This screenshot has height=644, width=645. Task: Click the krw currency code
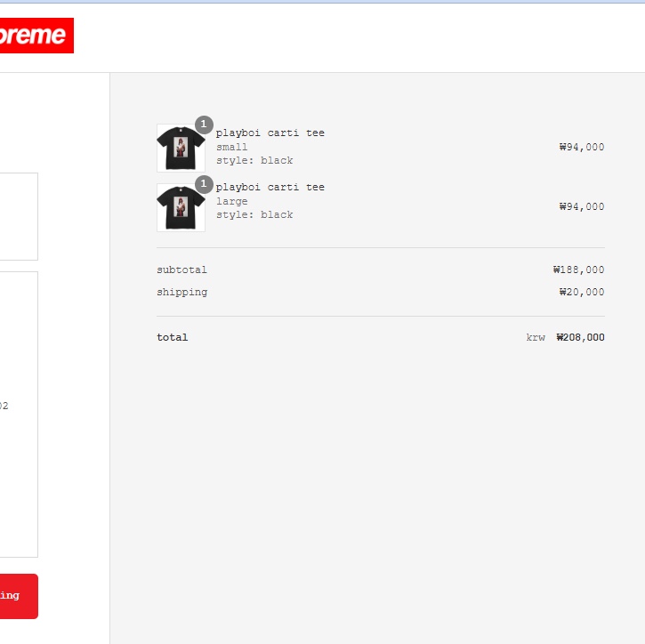tap(536, 338)
